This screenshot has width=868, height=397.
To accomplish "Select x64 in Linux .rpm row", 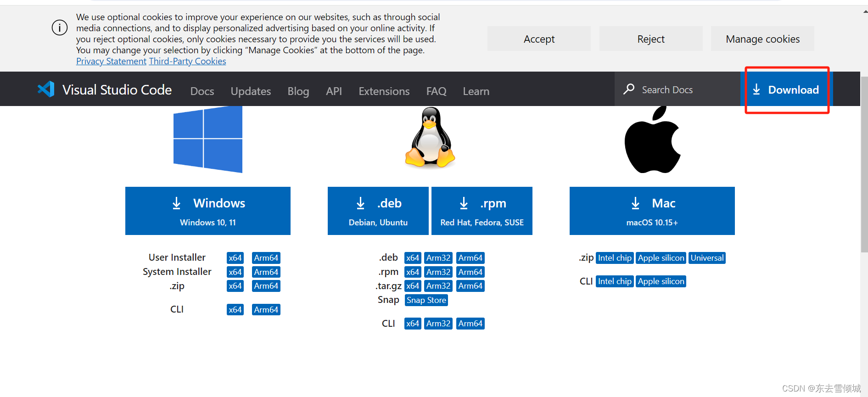I will click(x=413, y=272).
